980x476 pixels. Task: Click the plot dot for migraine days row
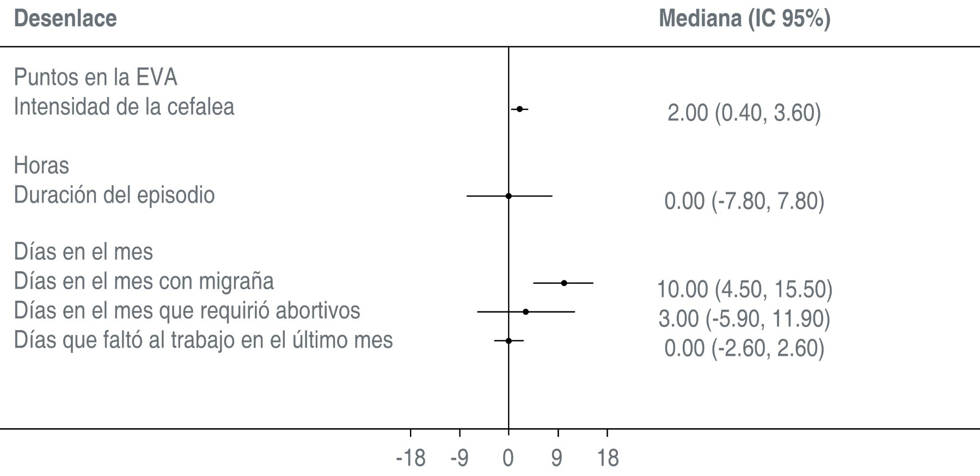click(x=564, y=283)
